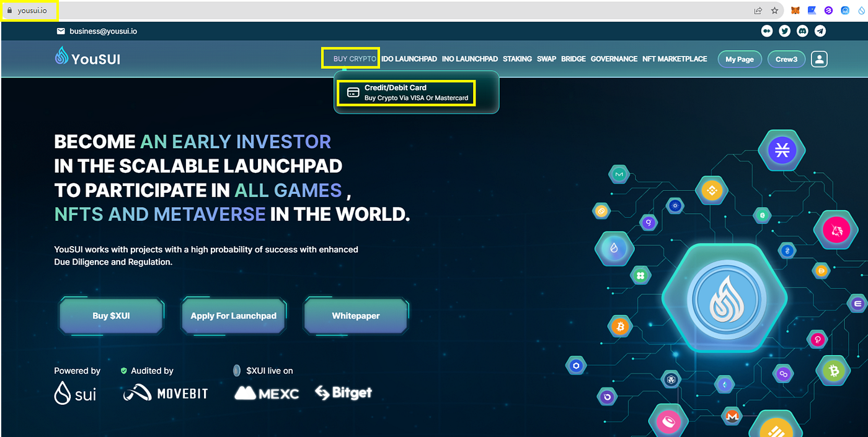
Task: Open YouSUI's Medium page icon
Action: click(x=768, y=30)
